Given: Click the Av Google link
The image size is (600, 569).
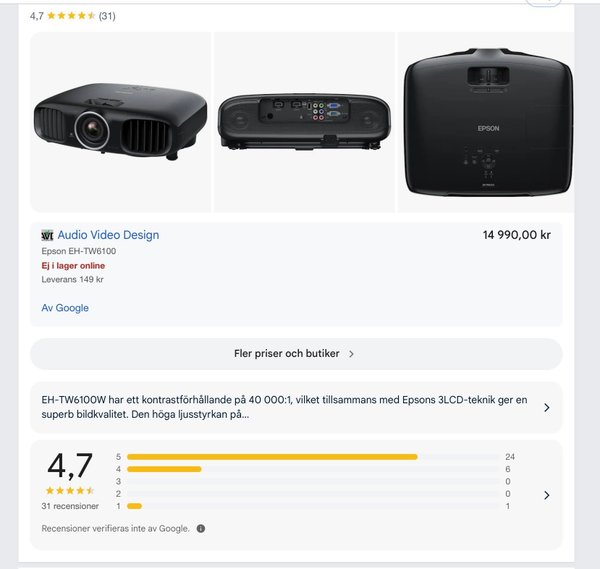Looking at the screenshot, I should 65,308.
